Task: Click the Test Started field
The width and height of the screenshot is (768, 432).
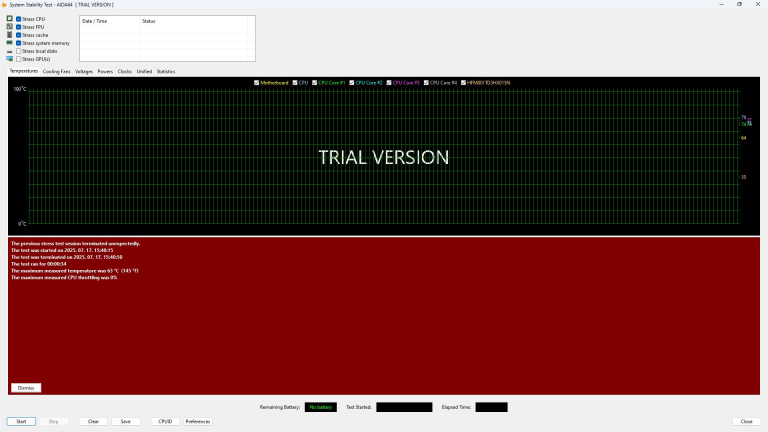Action: click(404, 407)
